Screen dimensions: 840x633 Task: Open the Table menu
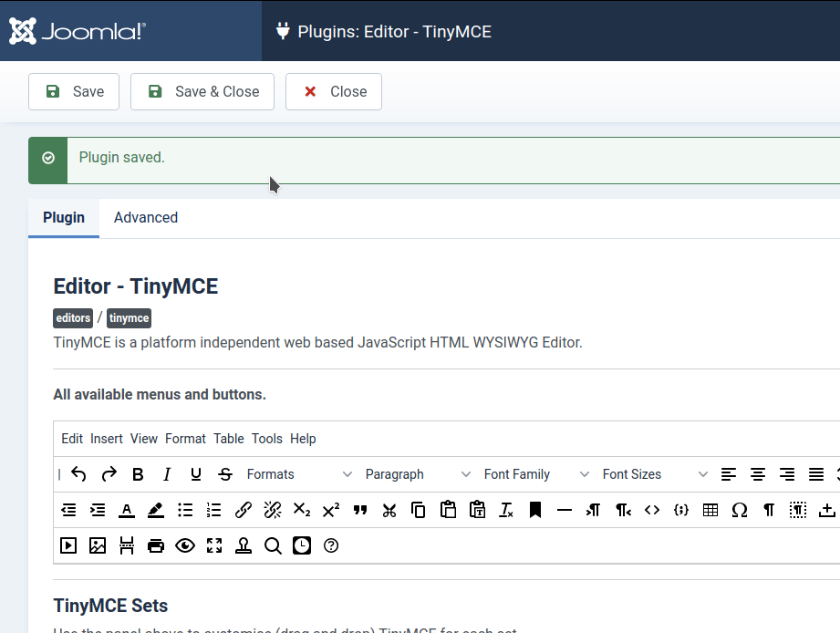[x=229, y=439]
